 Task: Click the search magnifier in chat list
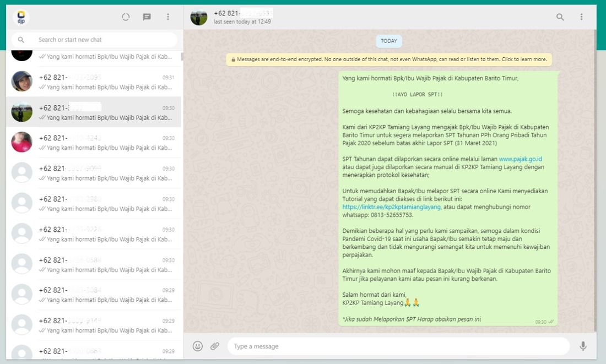(x=21, y=40)
